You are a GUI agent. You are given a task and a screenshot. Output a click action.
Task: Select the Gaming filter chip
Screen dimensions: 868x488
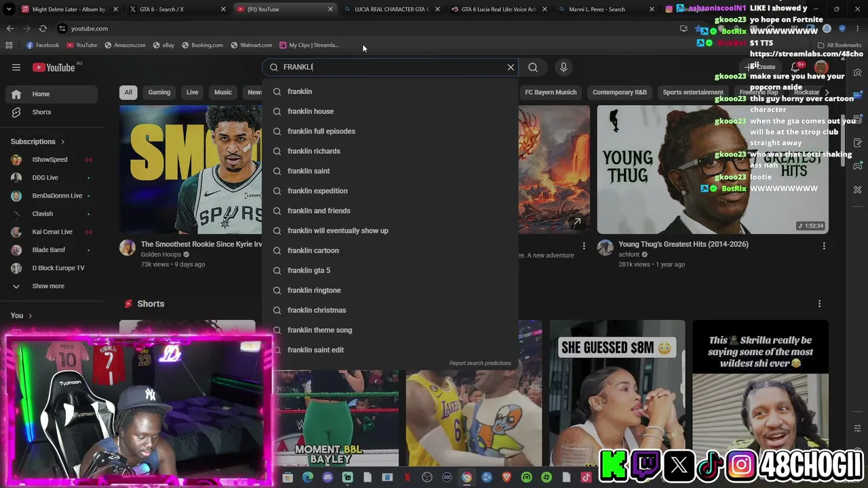click(x=159, y=92)
